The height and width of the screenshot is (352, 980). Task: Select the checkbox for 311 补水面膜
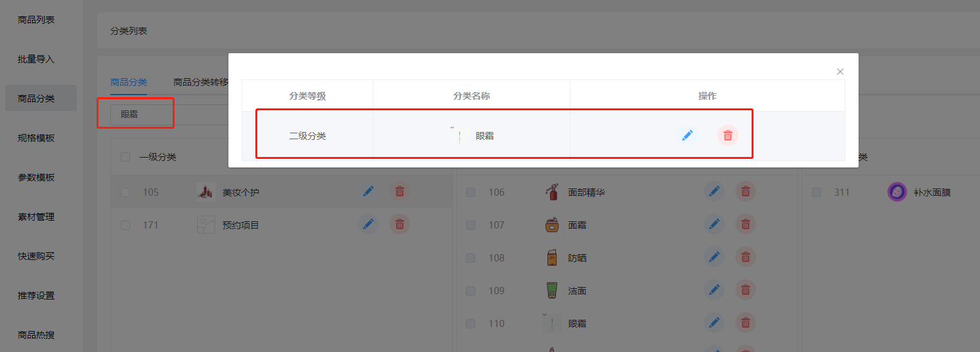(x=817, y=192)
